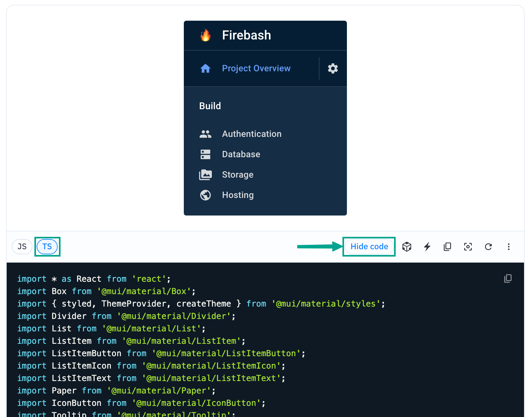Click the Storage image icon
The image size is (532, 417).
coord(205,174)
